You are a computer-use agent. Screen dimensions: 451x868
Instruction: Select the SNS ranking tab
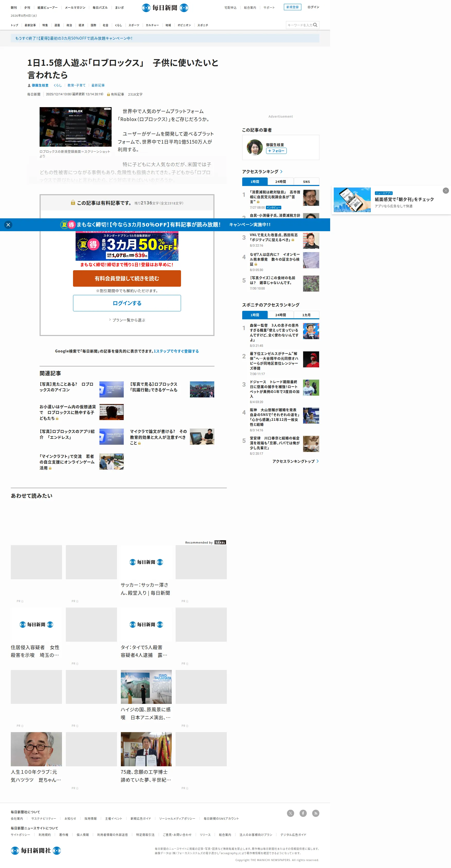(306, 182)
